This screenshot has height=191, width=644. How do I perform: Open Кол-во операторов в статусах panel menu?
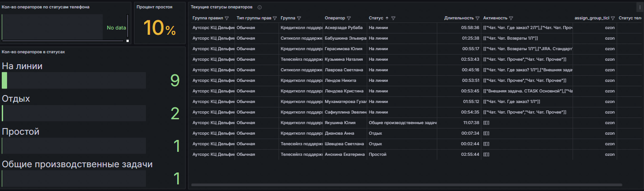tap(34, 51)
